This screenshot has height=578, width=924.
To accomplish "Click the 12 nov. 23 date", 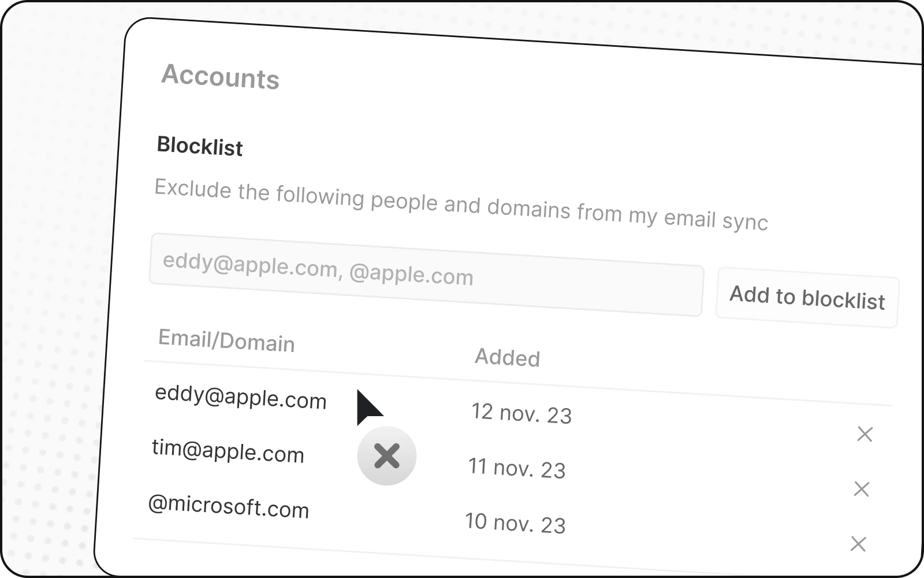I will (x=521, y=414).
